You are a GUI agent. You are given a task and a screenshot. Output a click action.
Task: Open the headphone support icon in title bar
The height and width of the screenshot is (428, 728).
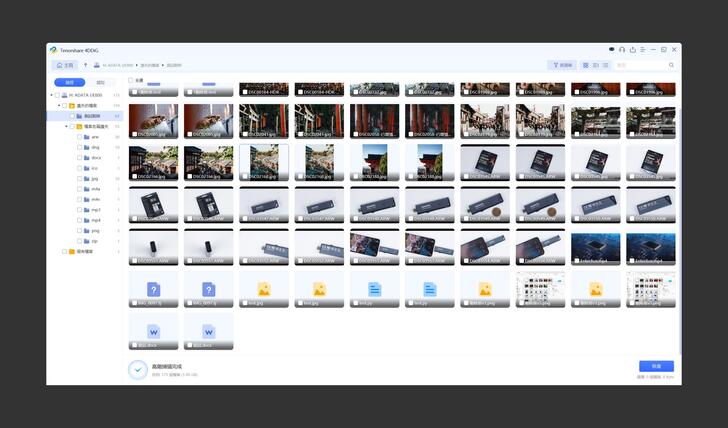[622, 50]
